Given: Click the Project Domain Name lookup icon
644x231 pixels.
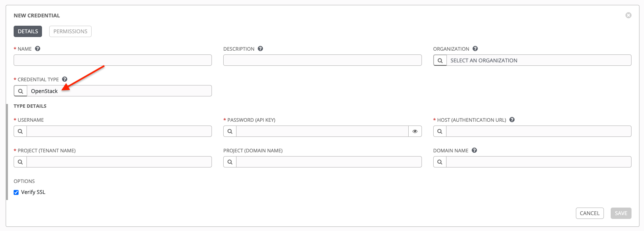Looking at the screenshot, I should [x=230, y=162].
